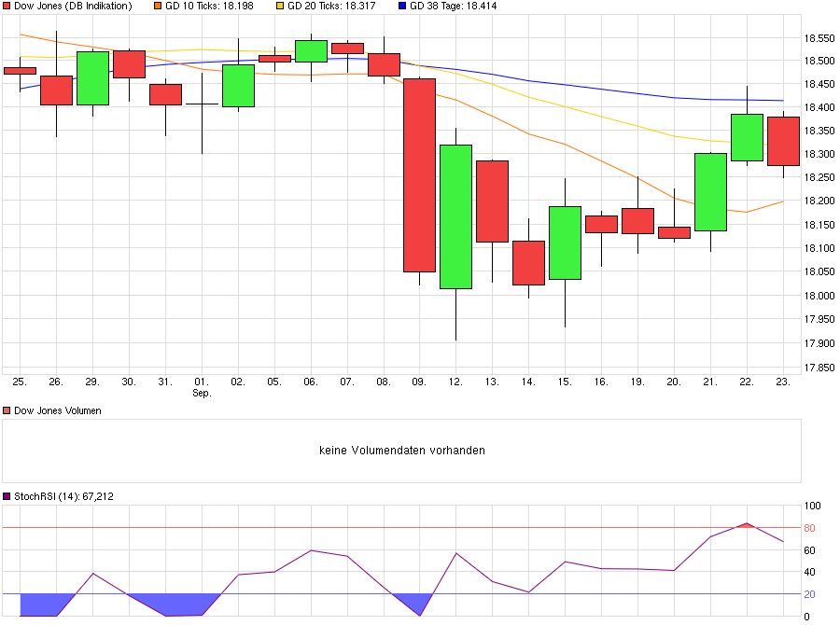Select the 'GD 10 Ticks: 18.198' label

click(209, 6)
